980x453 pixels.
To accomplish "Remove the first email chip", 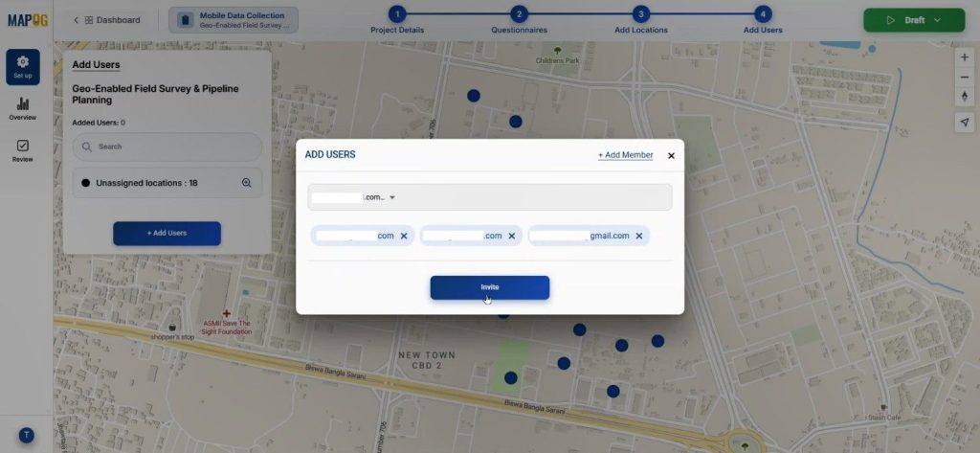I will click(404, 236).
